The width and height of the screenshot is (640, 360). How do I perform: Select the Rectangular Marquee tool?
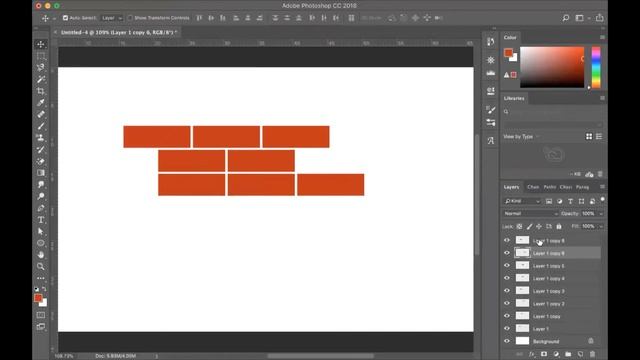pos(41,56)
